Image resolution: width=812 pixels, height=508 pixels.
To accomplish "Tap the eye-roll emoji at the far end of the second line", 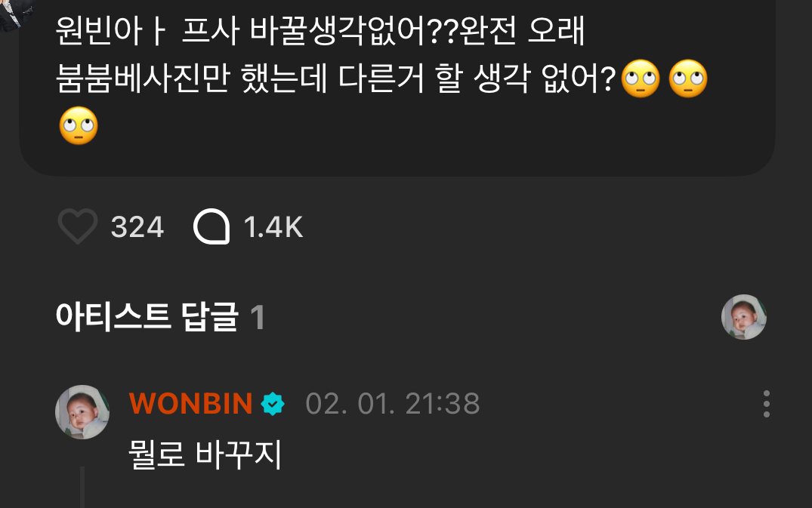I will [x=688, y=79].
